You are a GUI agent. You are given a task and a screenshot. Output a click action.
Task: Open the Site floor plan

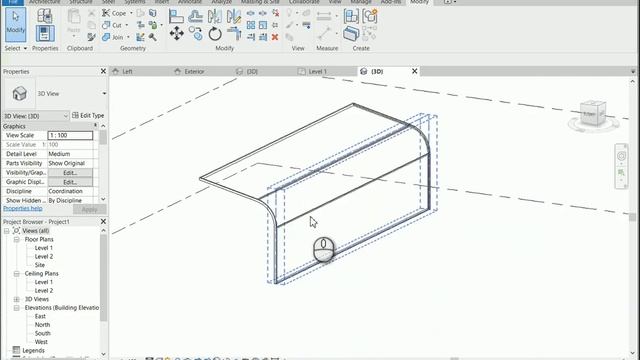pos(40,265)
